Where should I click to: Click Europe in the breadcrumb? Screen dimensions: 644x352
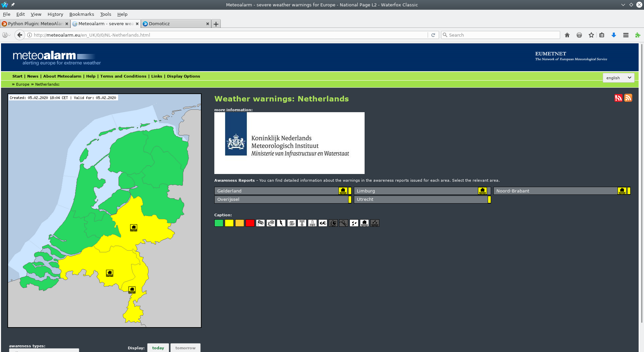click(x=23, y=84)
